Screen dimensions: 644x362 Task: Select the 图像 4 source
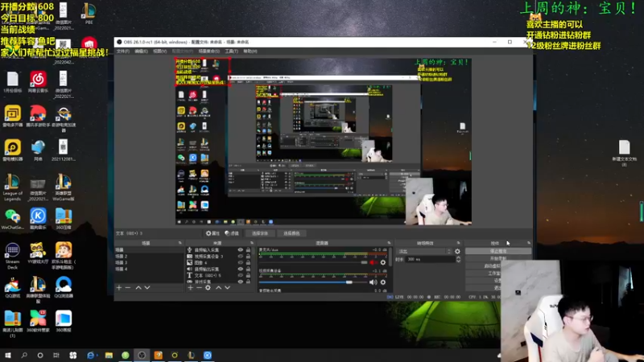pos(200,263)
